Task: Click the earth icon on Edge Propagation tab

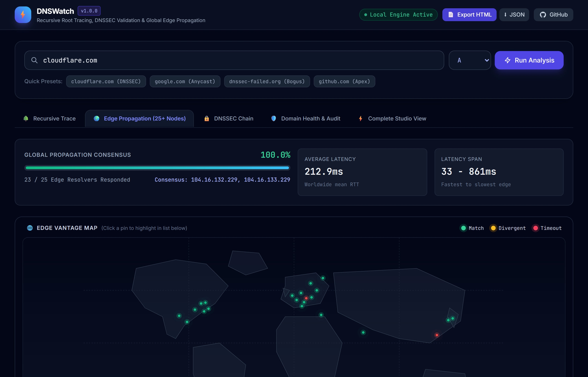Action: (x=97, y=118)
